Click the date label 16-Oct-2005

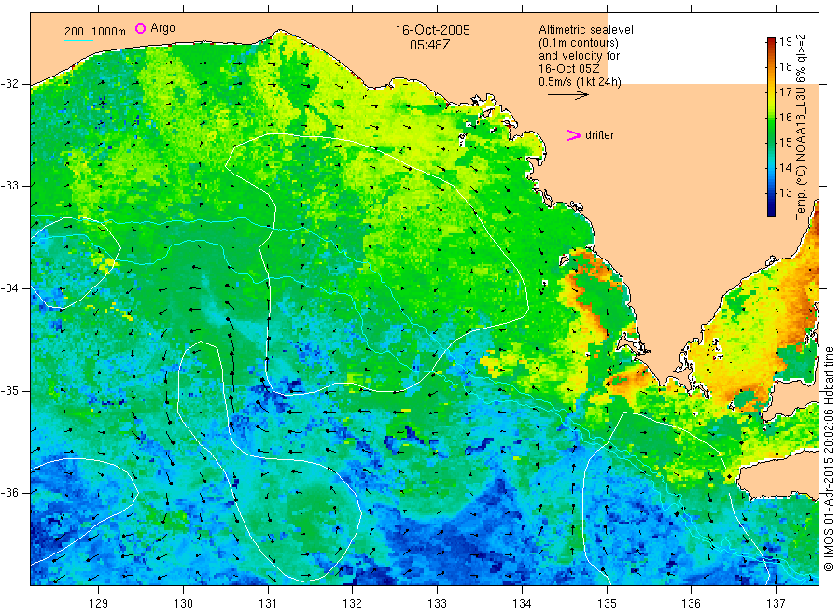point(433,30)
